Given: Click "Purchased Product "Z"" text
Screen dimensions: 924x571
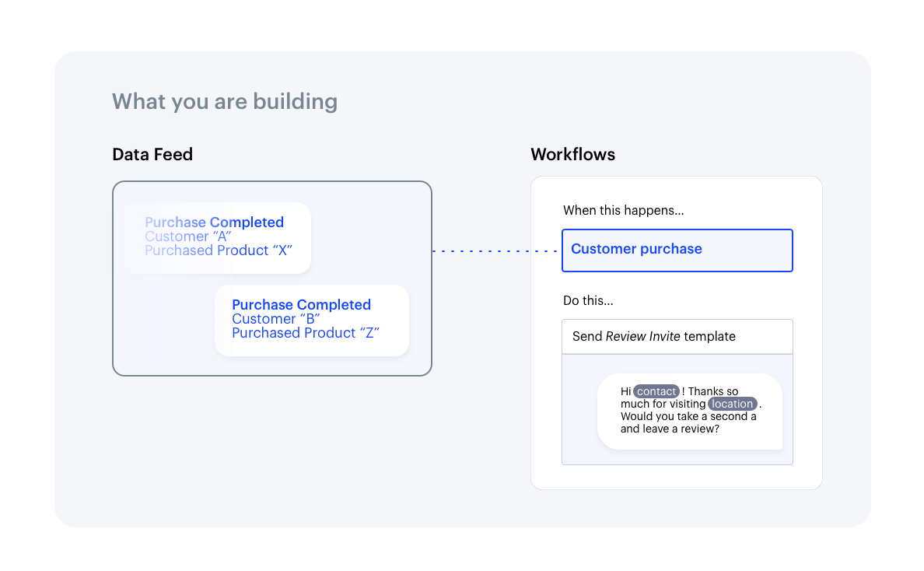Looking at the screenshot, I should pos(305,333).
